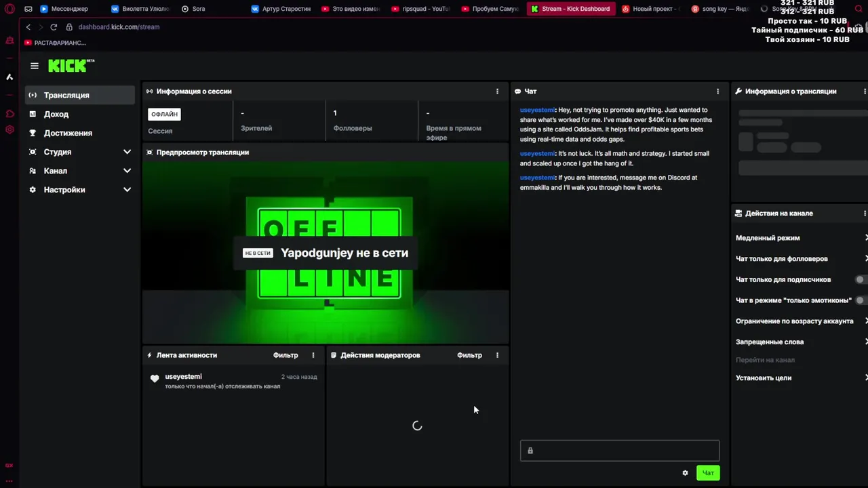The image size is (868, 488).
Task: Open activity feed Фильтр dropdown
Action: pos(285,355)
